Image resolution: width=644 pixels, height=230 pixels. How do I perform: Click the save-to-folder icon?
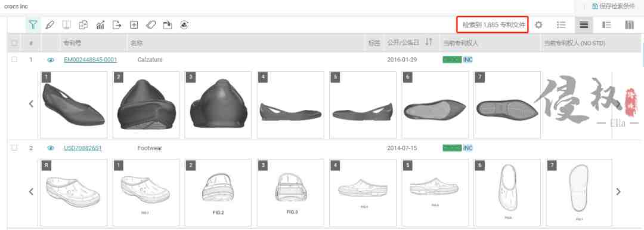pos(167,24)
